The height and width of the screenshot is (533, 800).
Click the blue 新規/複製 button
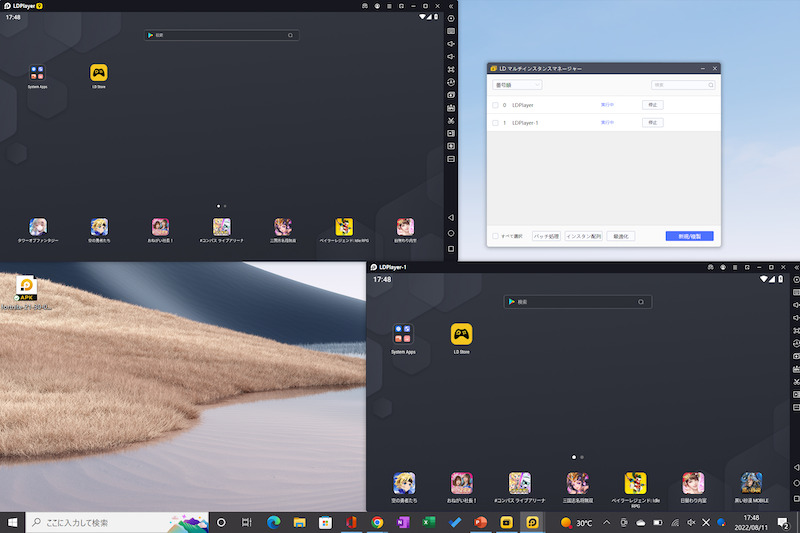(x=689, y=236)
